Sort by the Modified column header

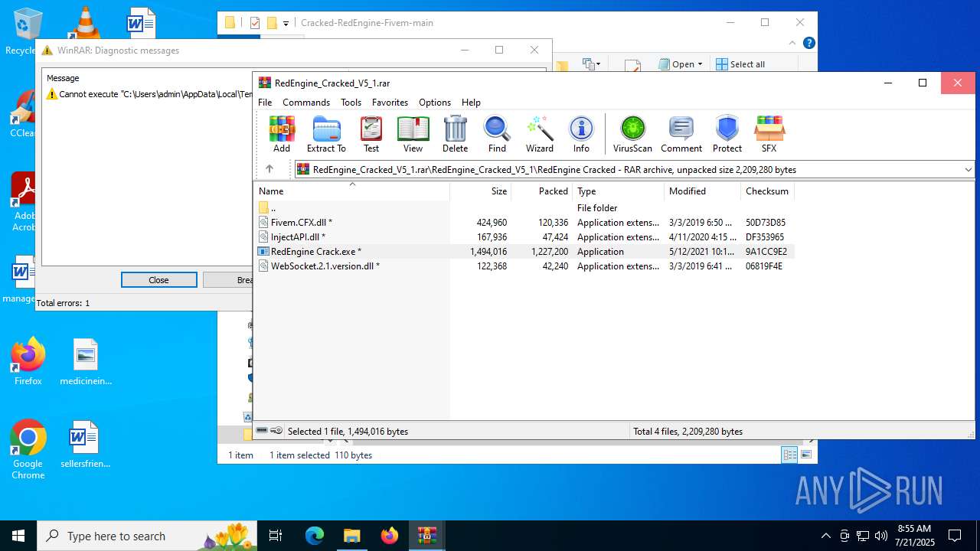[x=702, y=191]
